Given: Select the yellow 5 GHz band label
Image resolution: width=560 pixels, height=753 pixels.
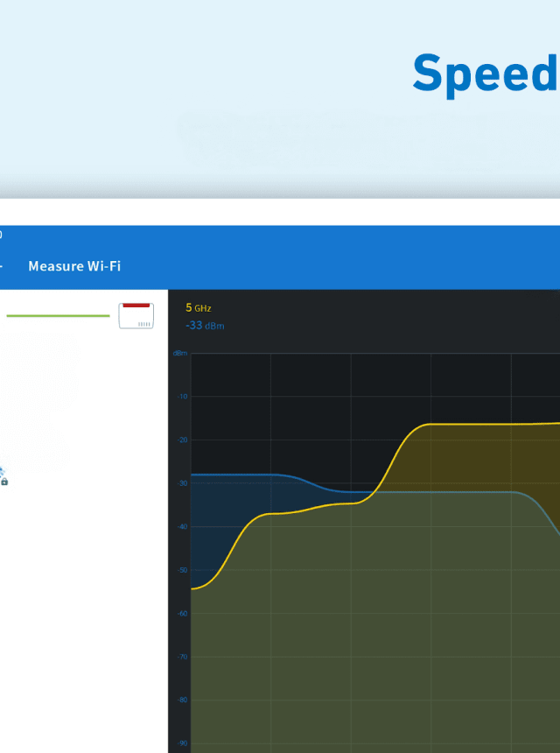Looking at the screenshot, I should pyautogui.click(x=199, y=308).
